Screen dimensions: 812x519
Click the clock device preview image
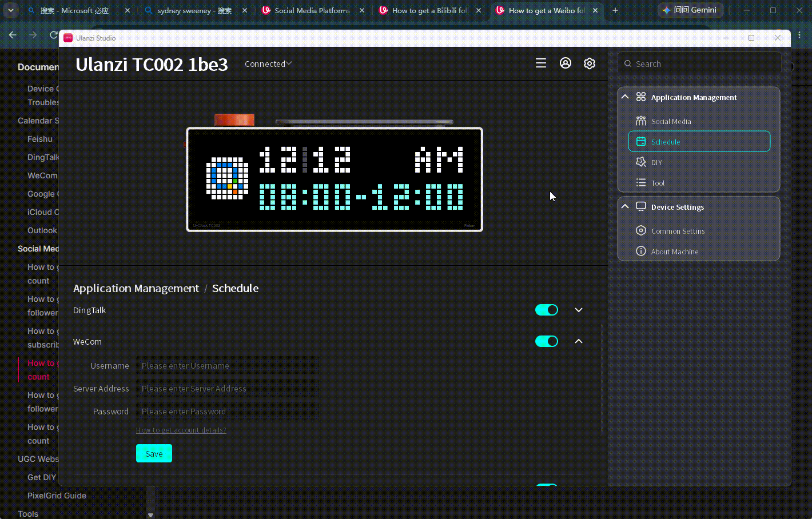[x=335, y=179]
